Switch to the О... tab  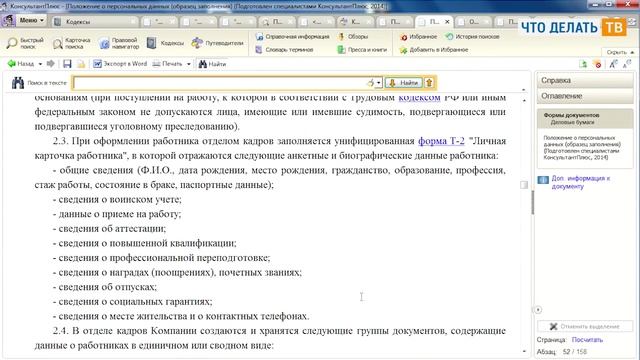click(x=473, y=22)
